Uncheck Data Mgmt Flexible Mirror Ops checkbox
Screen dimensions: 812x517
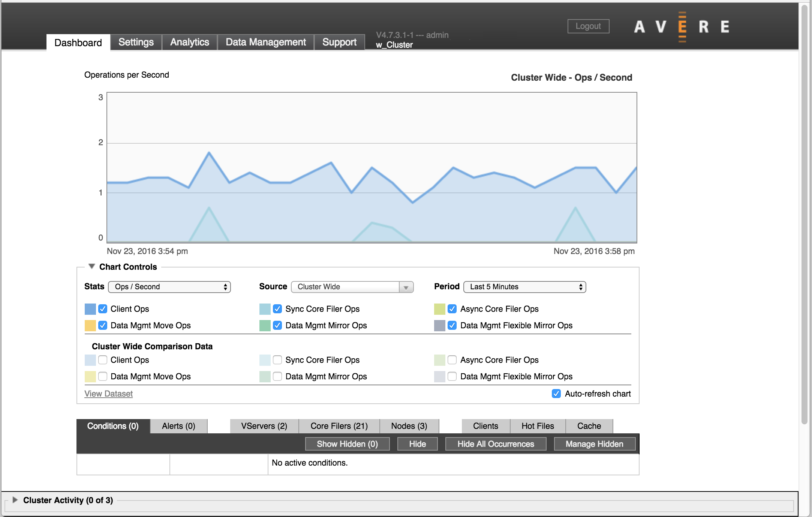coord(452,325)
